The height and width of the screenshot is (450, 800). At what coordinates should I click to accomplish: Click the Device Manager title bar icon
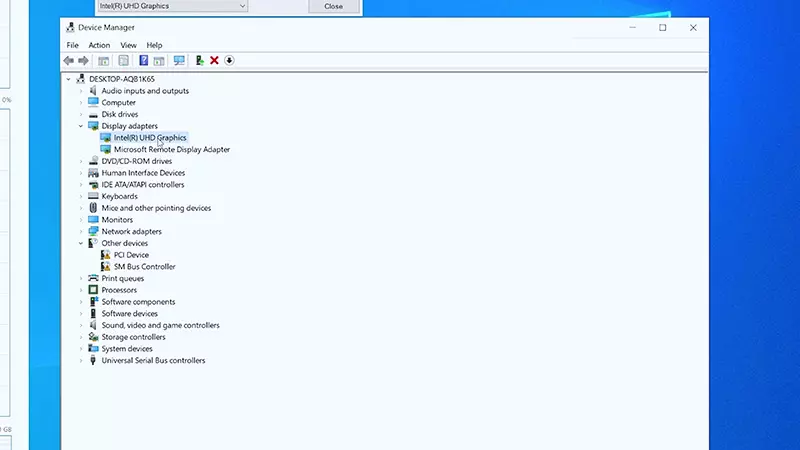[70, 28]
